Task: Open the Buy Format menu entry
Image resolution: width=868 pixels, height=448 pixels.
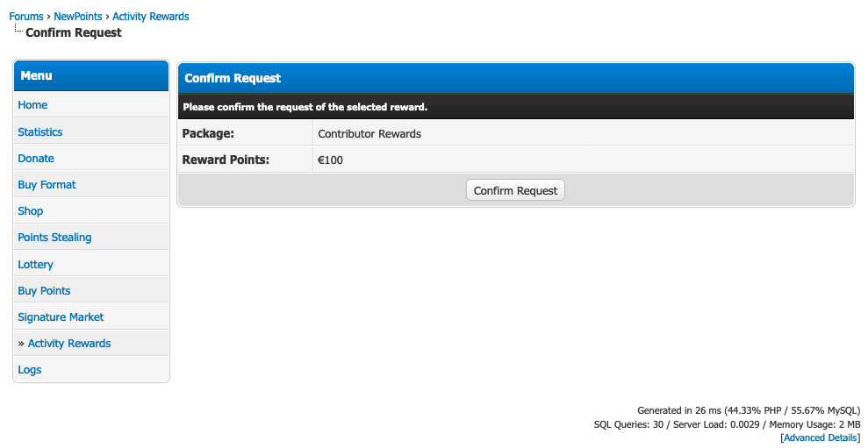Action: (47, 185)
